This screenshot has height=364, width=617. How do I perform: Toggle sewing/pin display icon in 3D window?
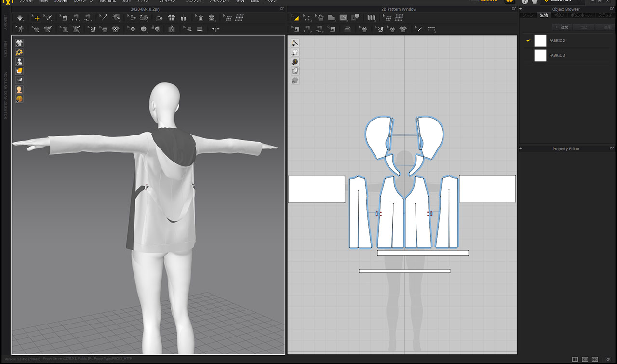click(19, 52)
